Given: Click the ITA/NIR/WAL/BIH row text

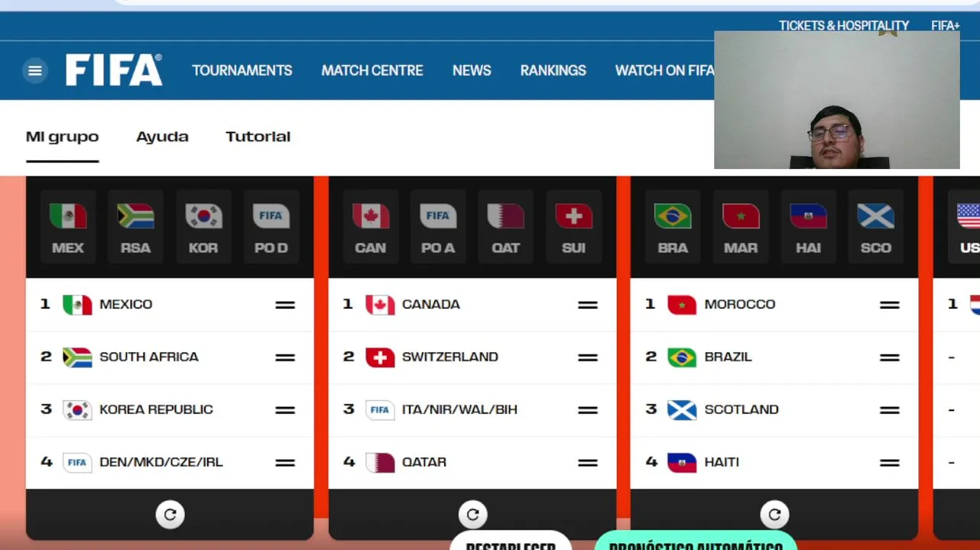Looking at the screenshot, I should (459, 409).
